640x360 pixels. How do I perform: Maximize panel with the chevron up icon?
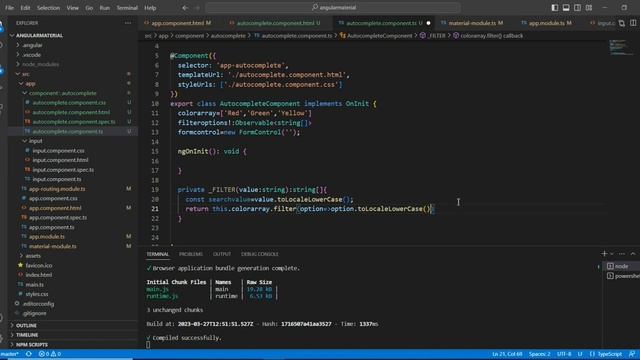tap(633, 254)
